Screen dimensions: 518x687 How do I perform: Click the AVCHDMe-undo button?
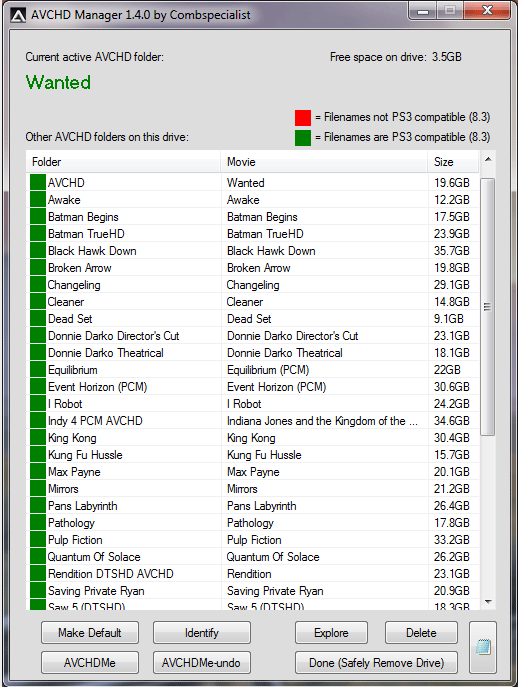(x=202, y=662)
